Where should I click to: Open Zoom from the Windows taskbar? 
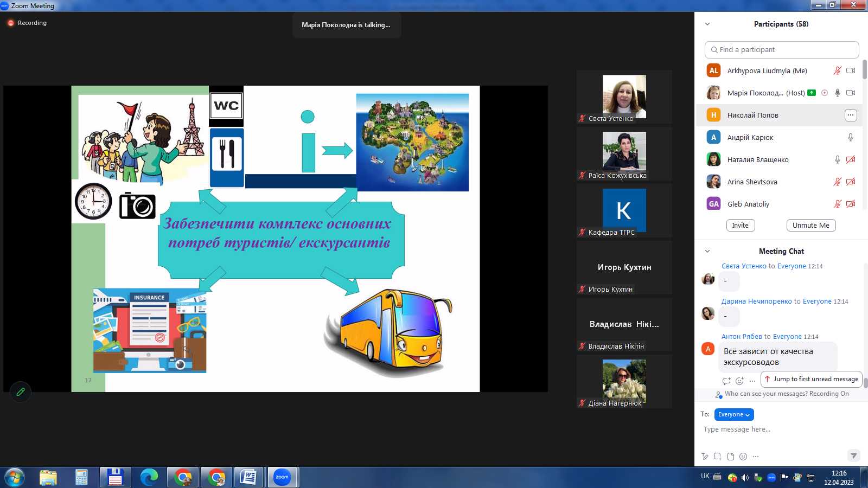coord(282,477)
